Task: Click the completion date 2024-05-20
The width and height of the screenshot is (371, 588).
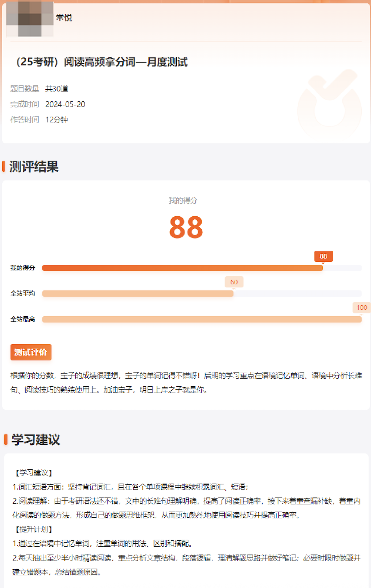Action: [65, 104]
